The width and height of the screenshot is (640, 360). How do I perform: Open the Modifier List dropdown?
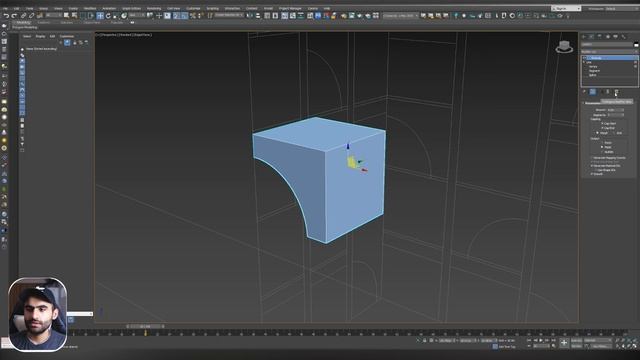[609, 52]
